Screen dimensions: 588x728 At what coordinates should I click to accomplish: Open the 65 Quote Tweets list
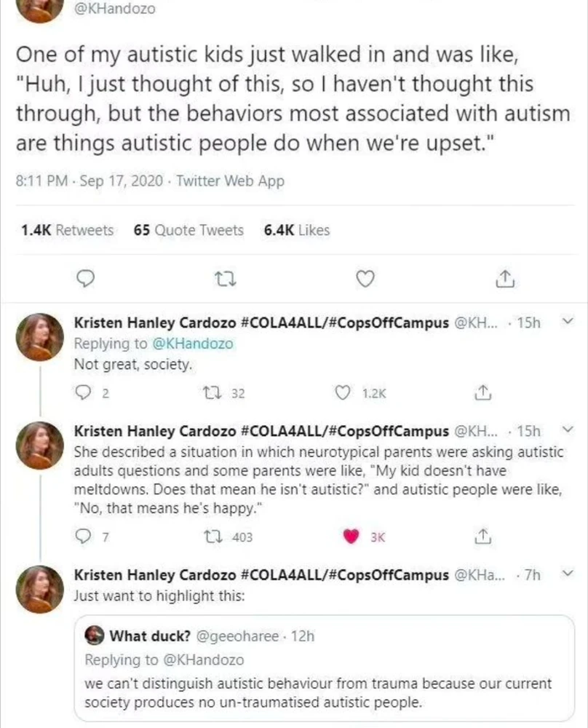pos(188,230)
